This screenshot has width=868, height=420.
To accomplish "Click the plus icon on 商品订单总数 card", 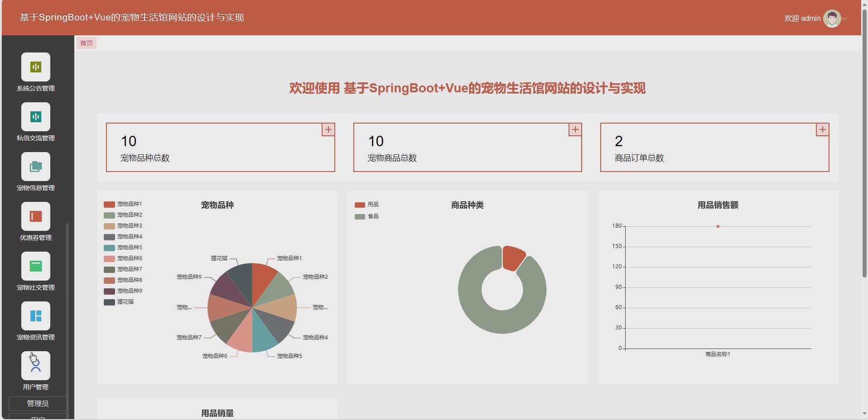I will (823, 129).
